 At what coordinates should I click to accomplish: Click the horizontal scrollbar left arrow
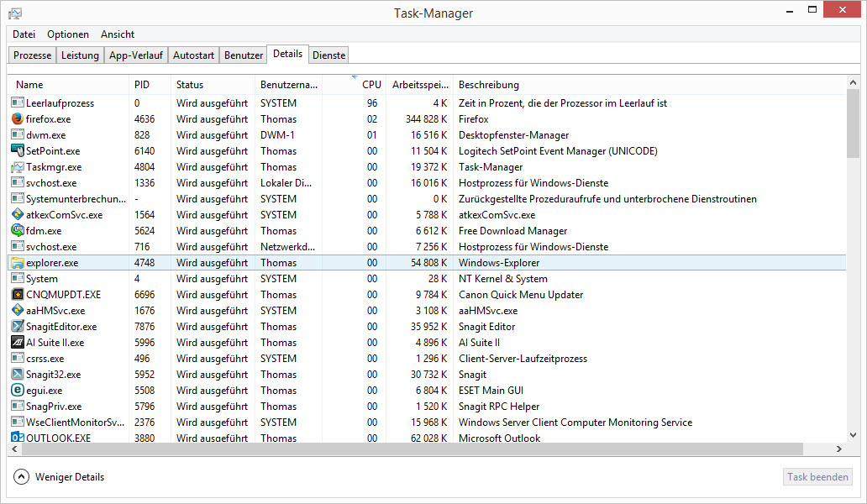click(14, 449)
